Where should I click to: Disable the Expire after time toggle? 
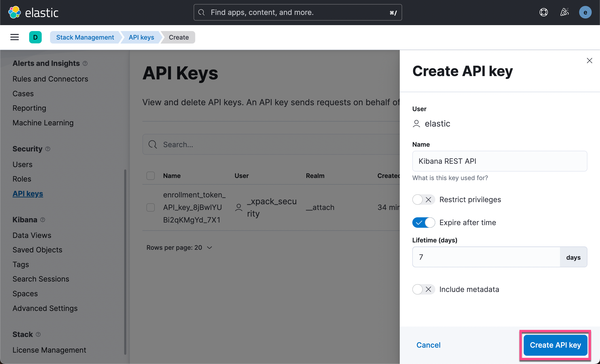pyautogui.click(x=423, y=222)
